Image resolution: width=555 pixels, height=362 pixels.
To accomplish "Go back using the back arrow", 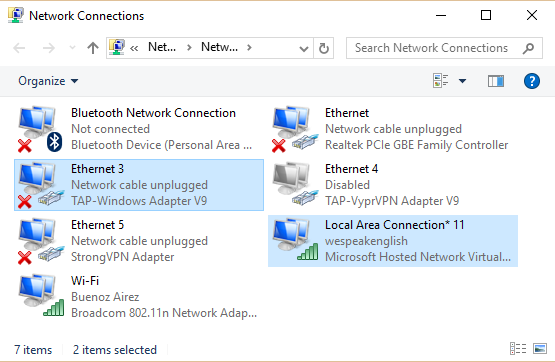I will pos(19,48).
